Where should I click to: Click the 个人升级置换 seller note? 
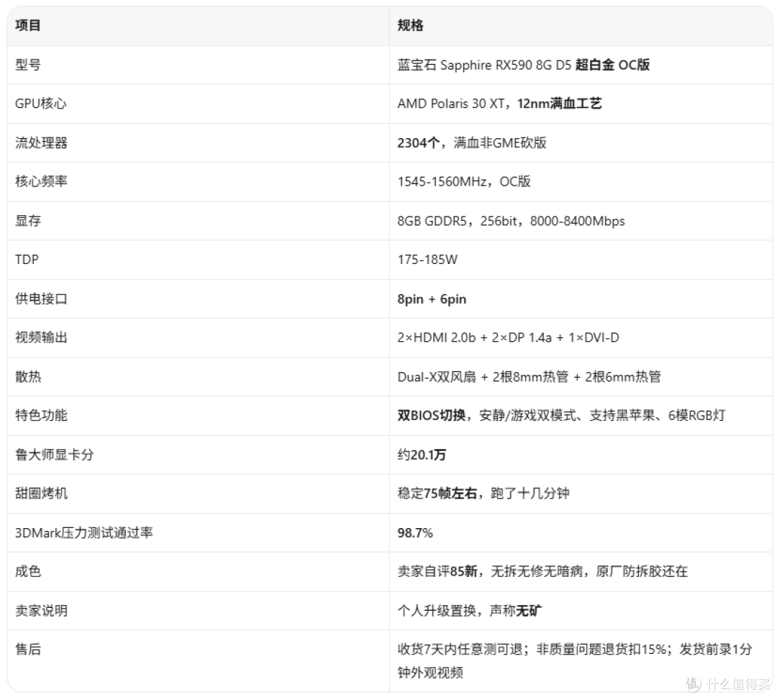469,610
